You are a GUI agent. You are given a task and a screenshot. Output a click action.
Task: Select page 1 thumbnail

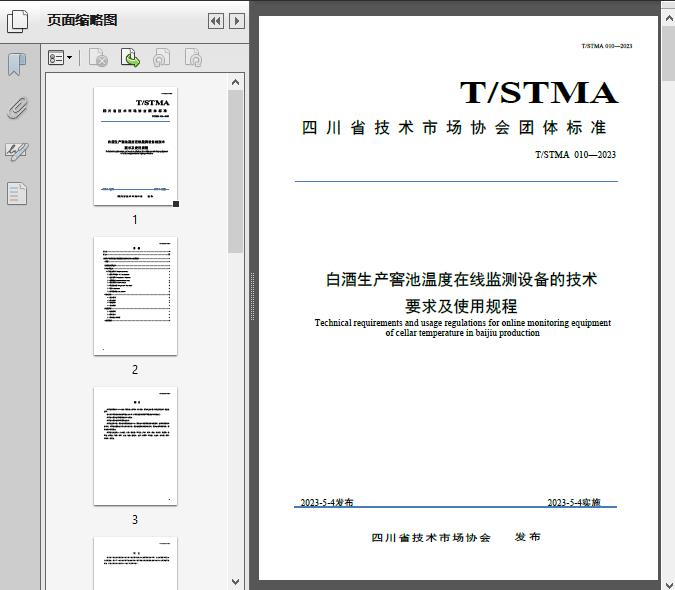click(136, 146)
